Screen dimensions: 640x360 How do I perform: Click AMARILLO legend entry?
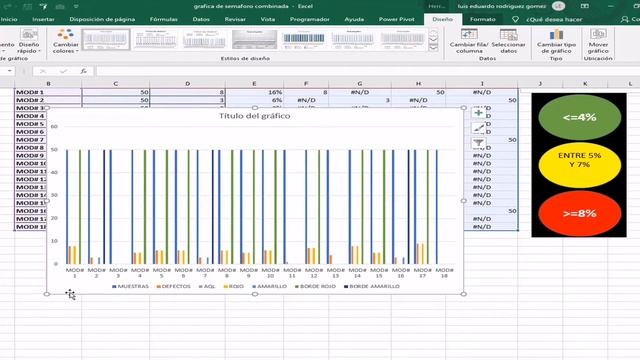click(269, 286)
